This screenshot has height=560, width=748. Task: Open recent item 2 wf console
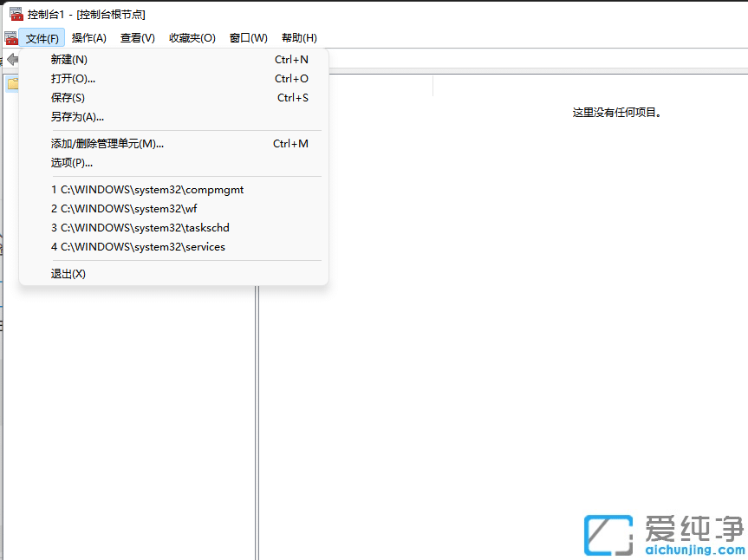pos(126,208)
